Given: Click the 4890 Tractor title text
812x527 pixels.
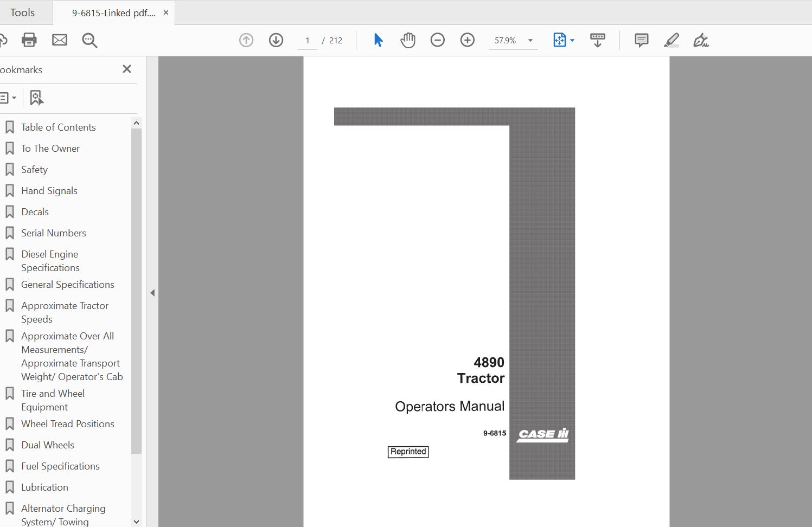Looking at the screenshot, I should coord(481,370).
